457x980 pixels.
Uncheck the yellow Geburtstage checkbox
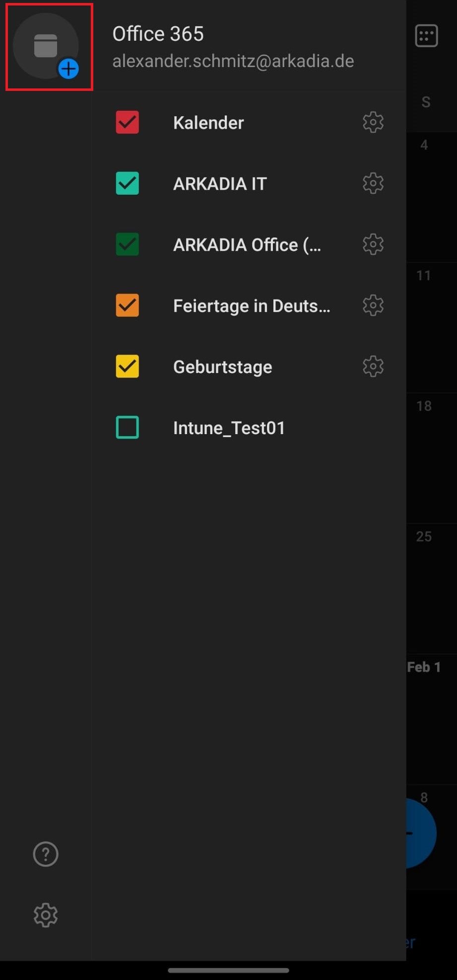click(x=128, y=367)
